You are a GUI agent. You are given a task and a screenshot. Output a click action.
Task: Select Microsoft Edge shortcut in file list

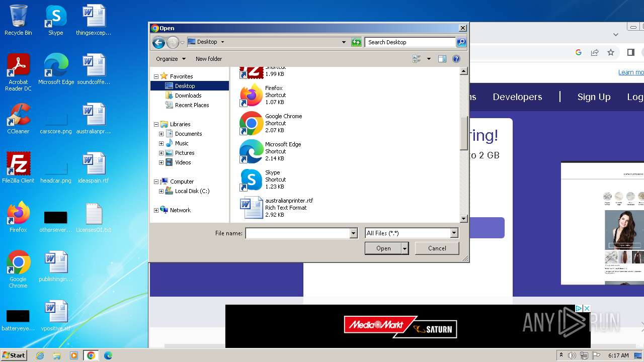pos(270,151)
